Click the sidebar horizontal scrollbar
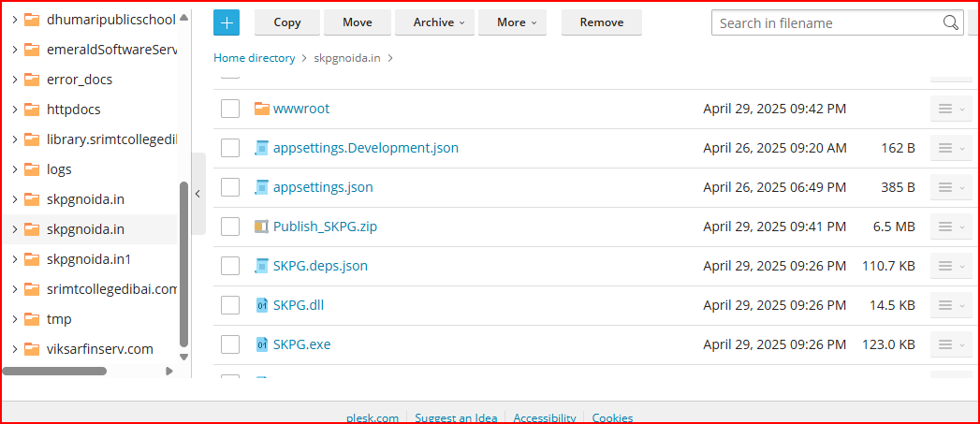The height and width of the screenshot is (424, 980). [x=54, y=371]
